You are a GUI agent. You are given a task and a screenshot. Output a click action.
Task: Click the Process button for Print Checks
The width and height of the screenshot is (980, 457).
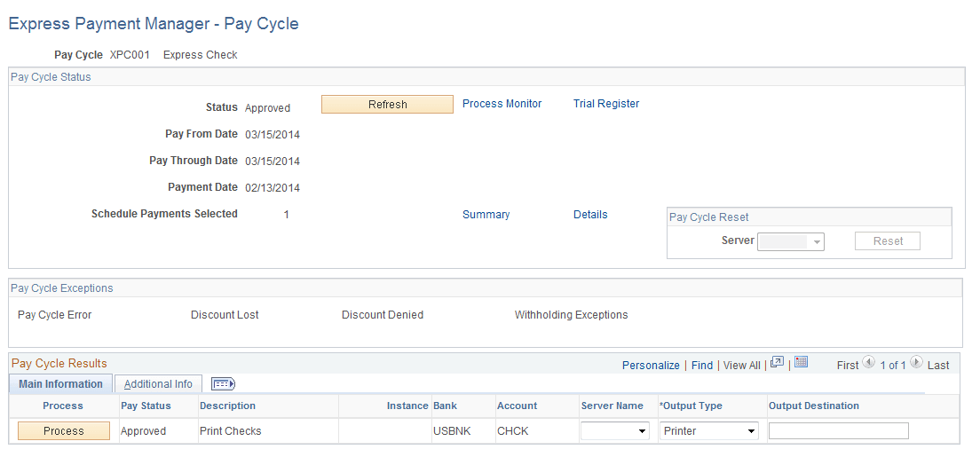64,430
